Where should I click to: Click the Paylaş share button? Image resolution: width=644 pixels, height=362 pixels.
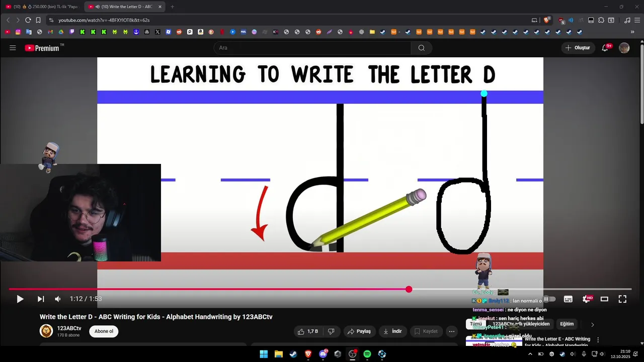pos(360,331)
